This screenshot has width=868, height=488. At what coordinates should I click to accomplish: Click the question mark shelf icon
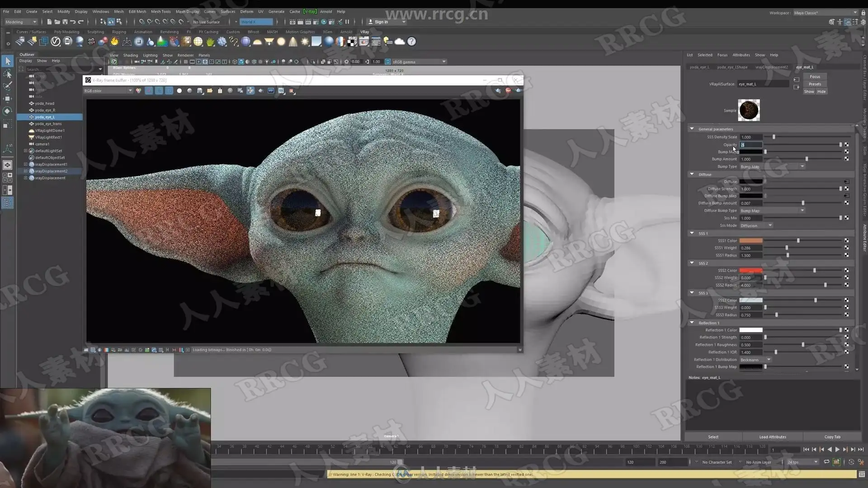point(411,42)
